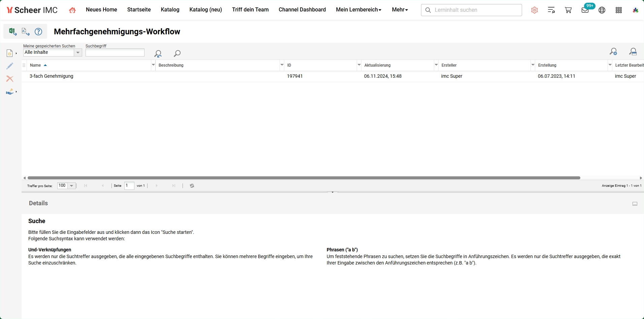Open the Mehr navigation menu

(x=400, y=10)
